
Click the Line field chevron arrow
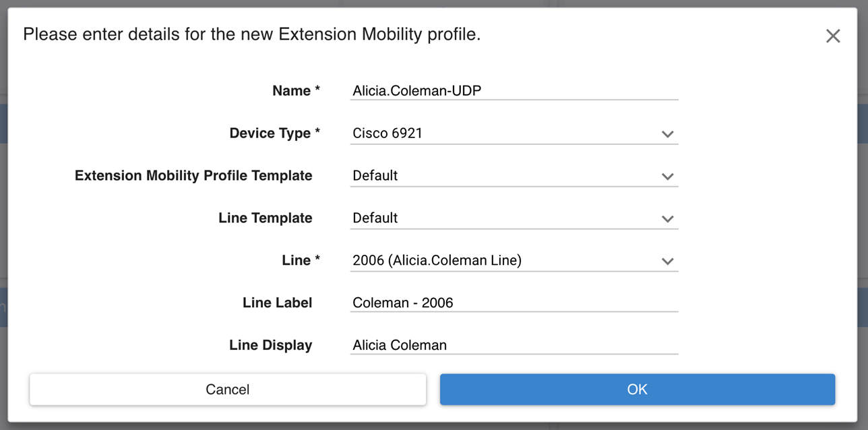(667, 262)
